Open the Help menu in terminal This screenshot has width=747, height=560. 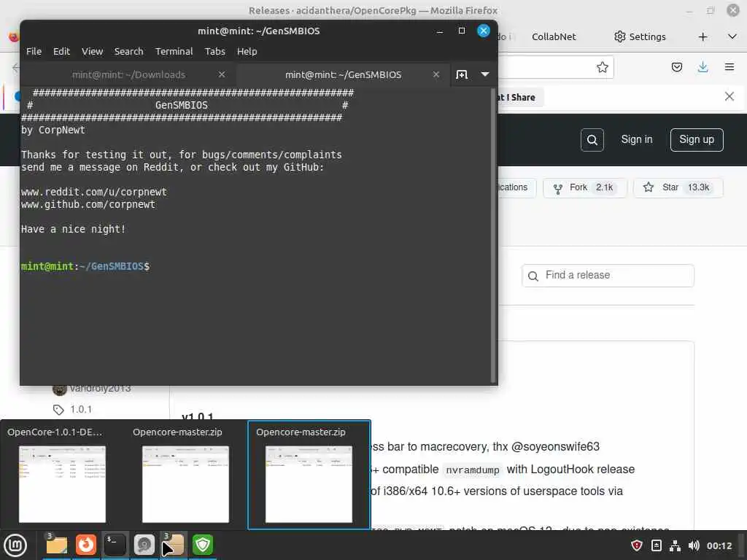pyautogui.click(x=247, y=52)
